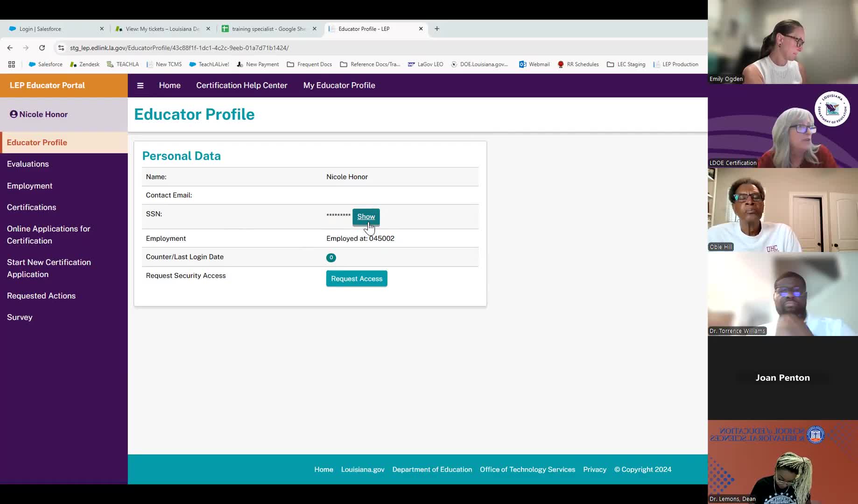This screenshot has width=858, height=504.
Task: Go back in the browser
Action: tap(10, 48)
